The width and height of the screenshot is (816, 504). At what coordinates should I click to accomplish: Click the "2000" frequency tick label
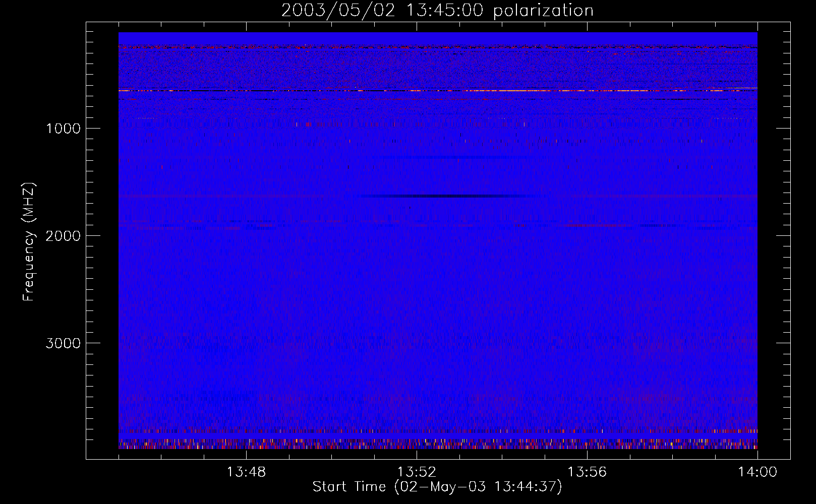tap(63, 236)
